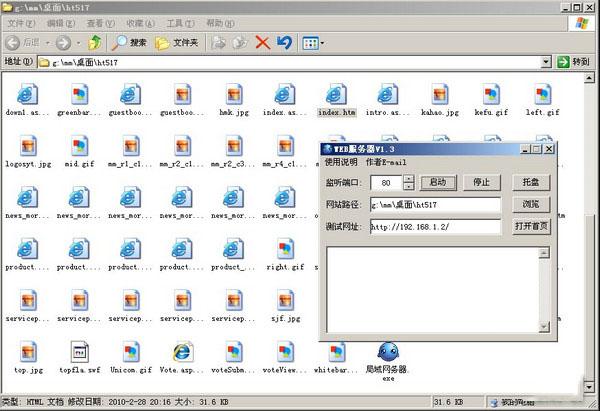Open 使用说明 in WEB服务器 window
Image resolution: width=600 pixels, height=411 pixels.
(341, 162)
